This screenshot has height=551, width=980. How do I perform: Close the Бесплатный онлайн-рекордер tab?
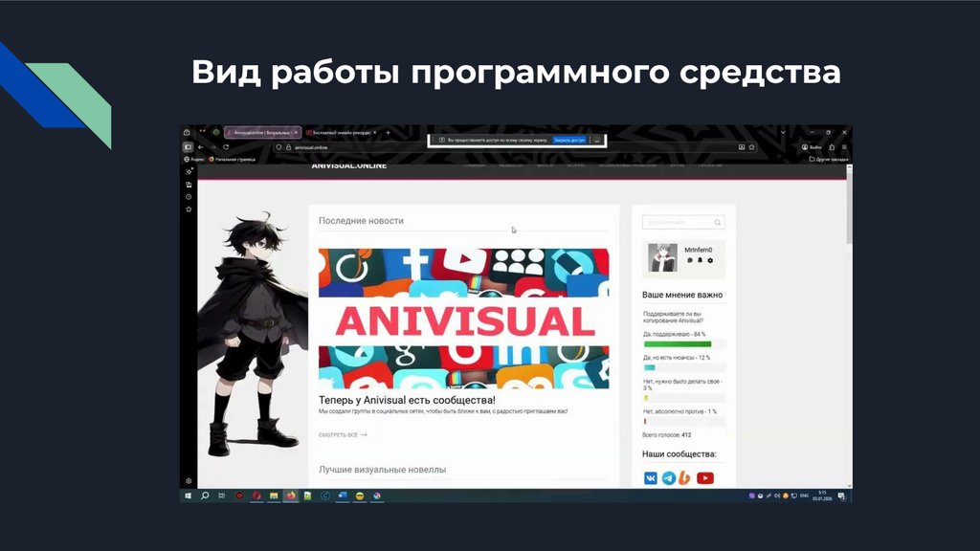[374, 132]
